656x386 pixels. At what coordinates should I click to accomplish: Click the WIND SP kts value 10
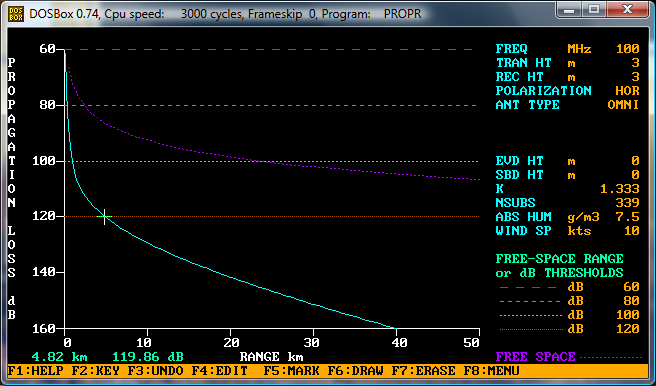pos(632,231)
